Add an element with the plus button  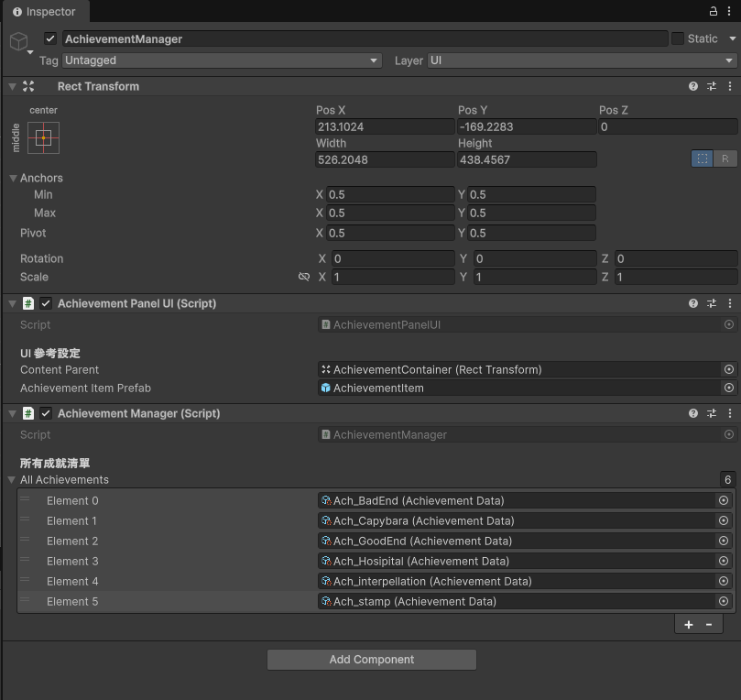[x=689, y=624]
